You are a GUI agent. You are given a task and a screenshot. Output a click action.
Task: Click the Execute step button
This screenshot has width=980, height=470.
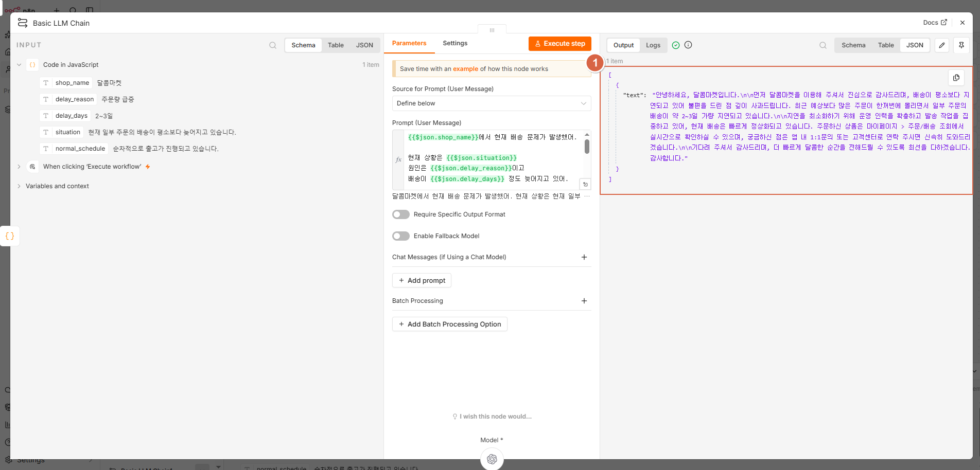coord(560,44)
